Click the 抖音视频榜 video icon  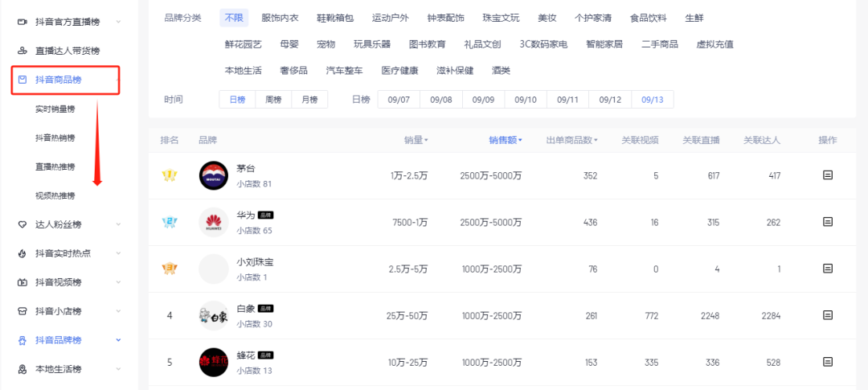pos(23,282)
